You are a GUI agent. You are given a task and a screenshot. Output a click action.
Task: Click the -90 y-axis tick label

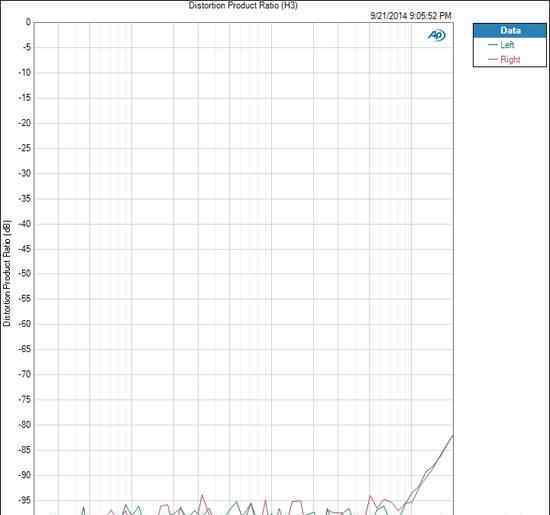click(x=25, y=475)
